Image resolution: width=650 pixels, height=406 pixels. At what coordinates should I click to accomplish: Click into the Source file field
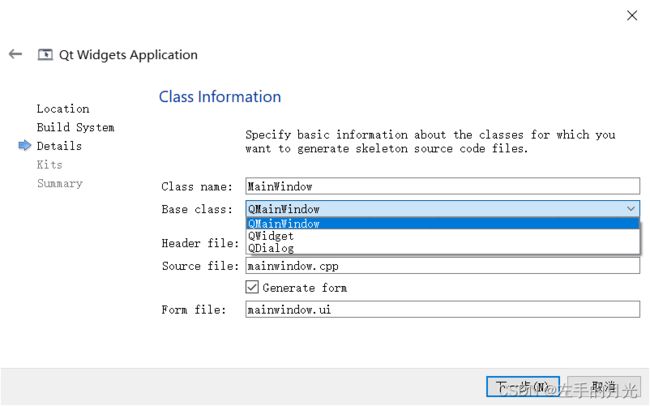(442, 266)
